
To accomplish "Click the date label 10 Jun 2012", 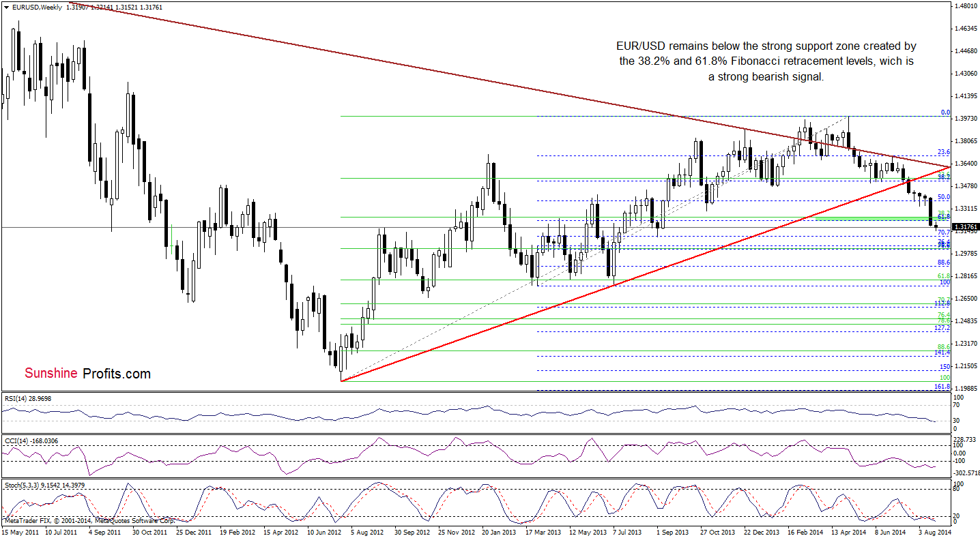I will (x=325, y=530).
